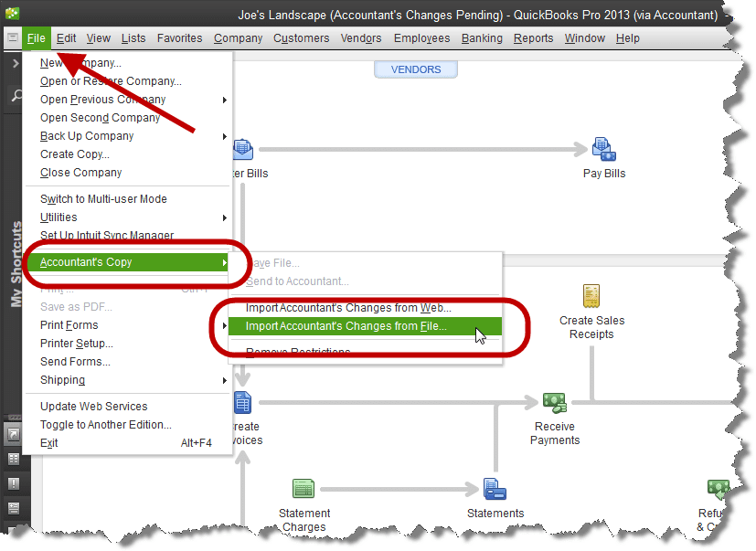Click the QuickBooks application logo icon
Image resolution: width=756 pixels, height=551 pixels.
pyautogui.click(x=12, y=13)
